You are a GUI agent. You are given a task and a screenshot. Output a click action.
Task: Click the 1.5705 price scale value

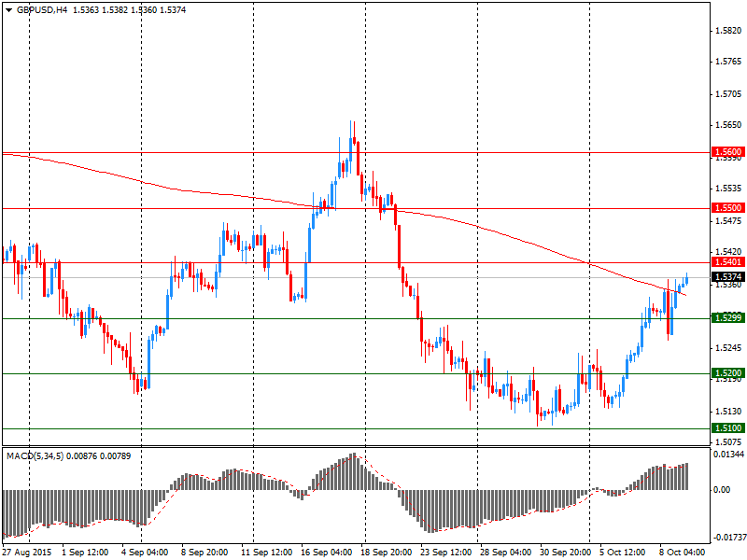728,94
